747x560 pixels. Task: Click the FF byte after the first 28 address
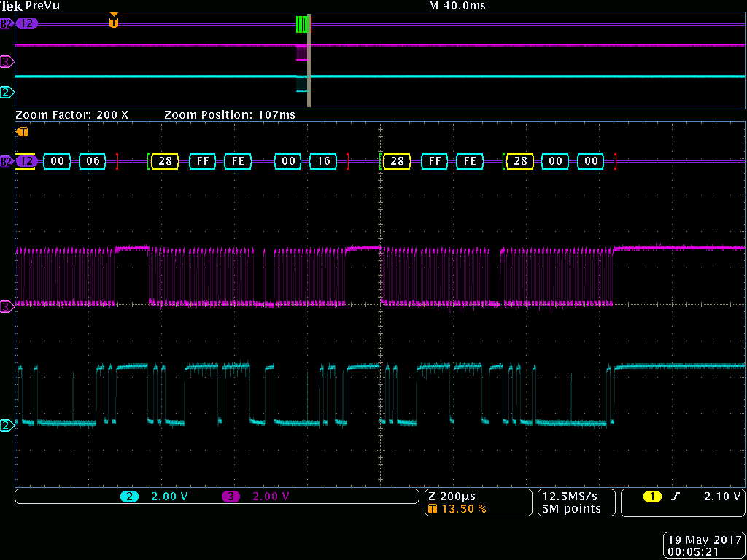click(203, 161)
